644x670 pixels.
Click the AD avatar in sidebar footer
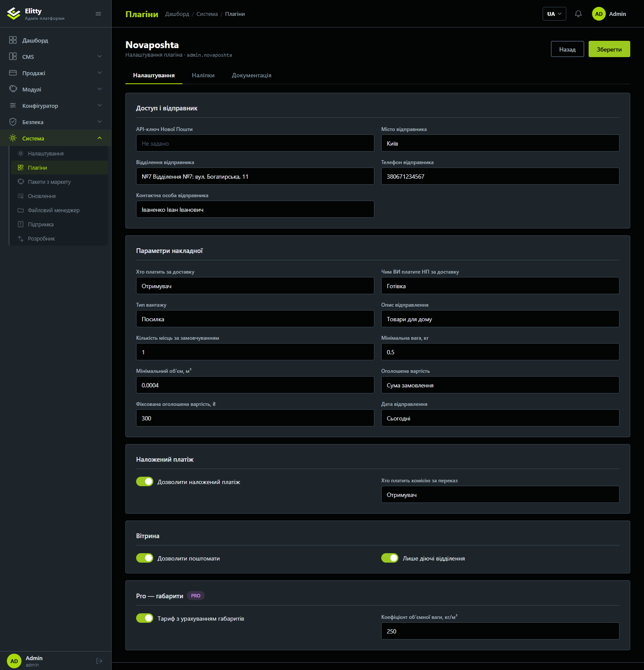click(x=14, y=661)
